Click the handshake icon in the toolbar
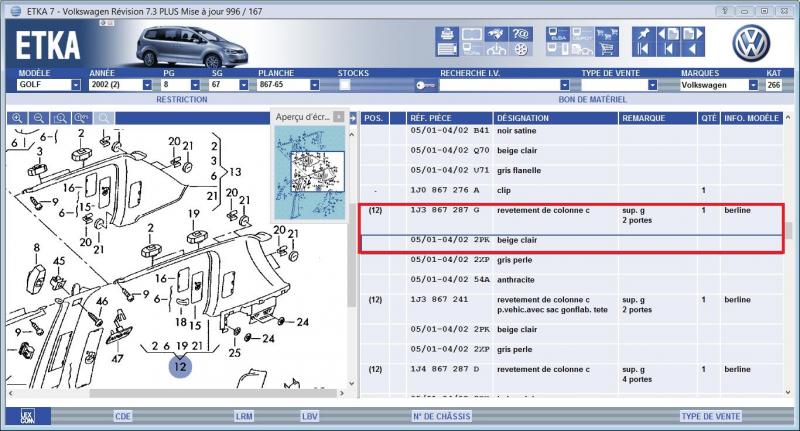This screenshot has height=431, width=800. tap(495, 34)
